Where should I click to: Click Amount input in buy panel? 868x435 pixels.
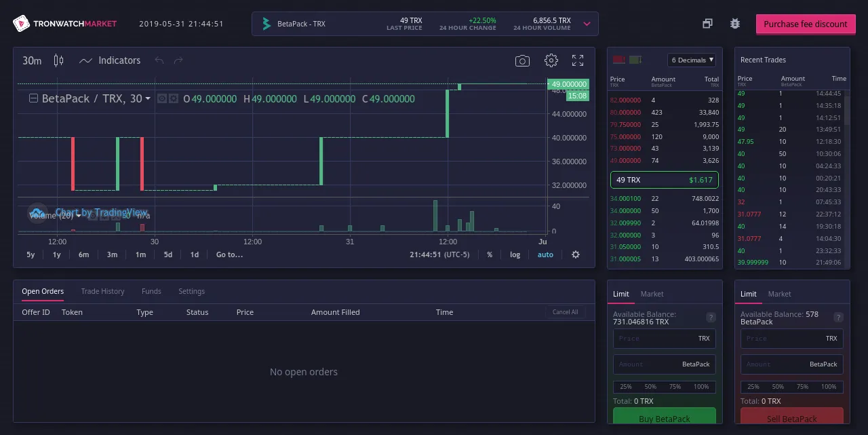(x=665, y=364)
